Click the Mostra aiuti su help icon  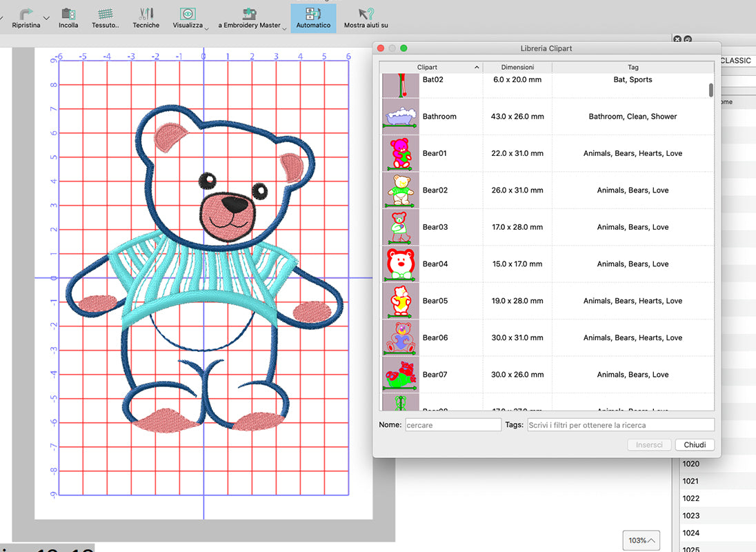pos(366,13)
